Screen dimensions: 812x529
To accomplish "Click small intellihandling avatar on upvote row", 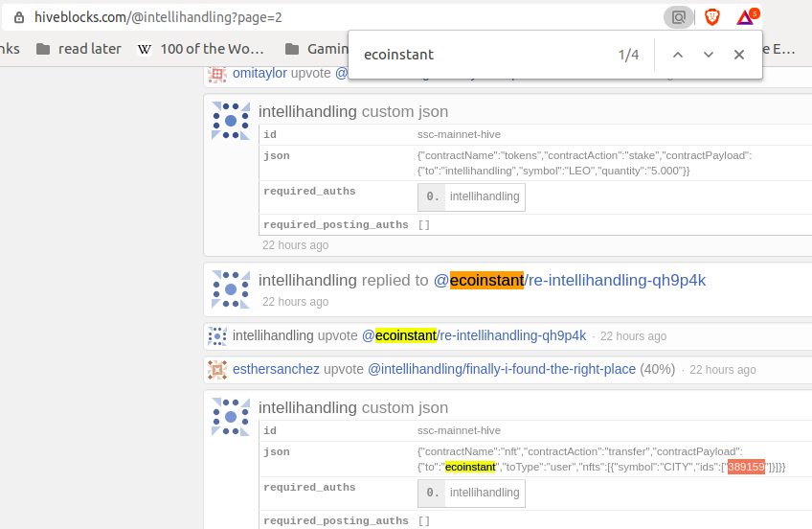I will coord(217,335).
